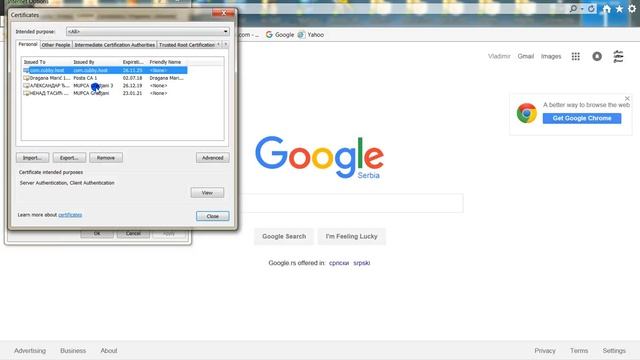Screen dimensions: 640x360
Task: Open the Gmail link
Action: pos(526,56)
